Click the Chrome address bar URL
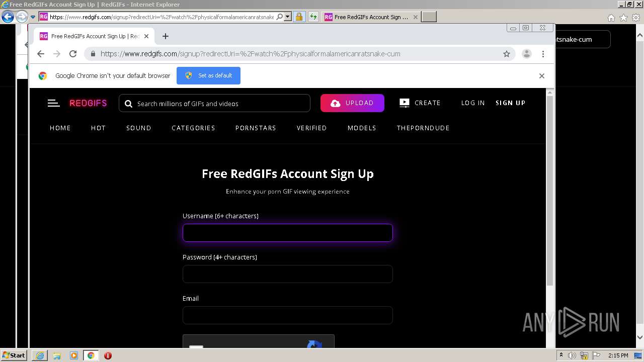 250,54
